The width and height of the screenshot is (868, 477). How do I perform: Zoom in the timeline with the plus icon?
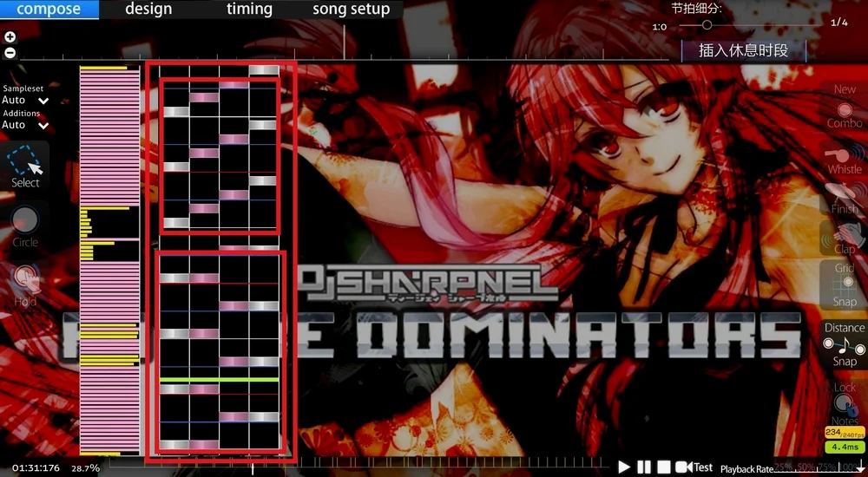(x=10, y=37)
